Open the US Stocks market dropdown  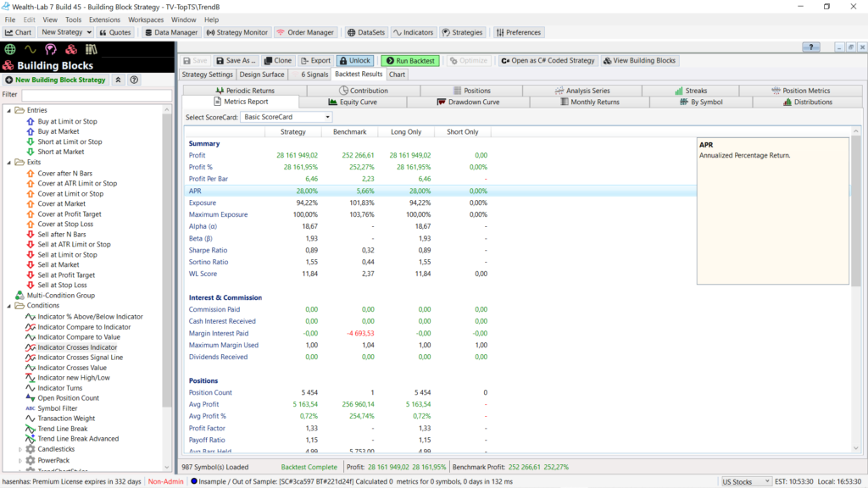746,482
